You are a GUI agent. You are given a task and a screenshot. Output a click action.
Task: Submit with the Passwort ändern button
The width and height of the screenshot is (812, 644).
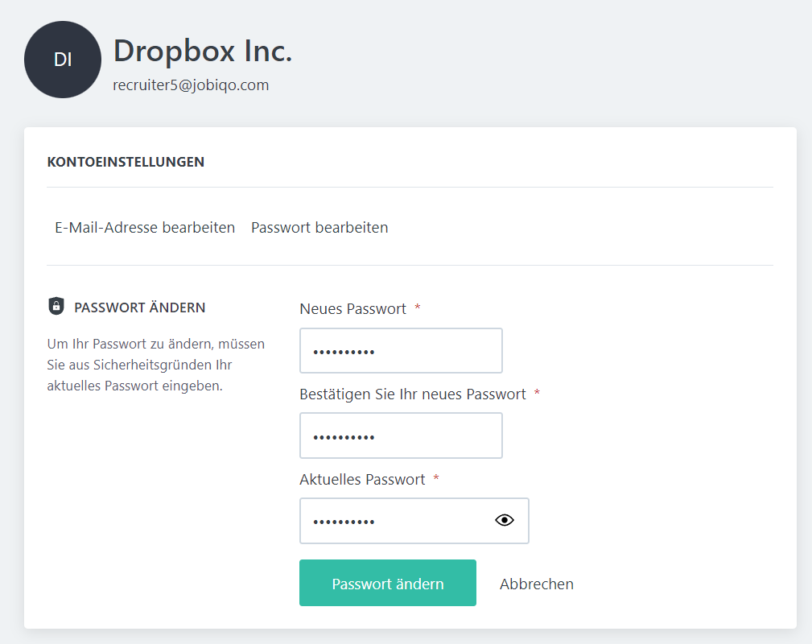pos(388,583)
